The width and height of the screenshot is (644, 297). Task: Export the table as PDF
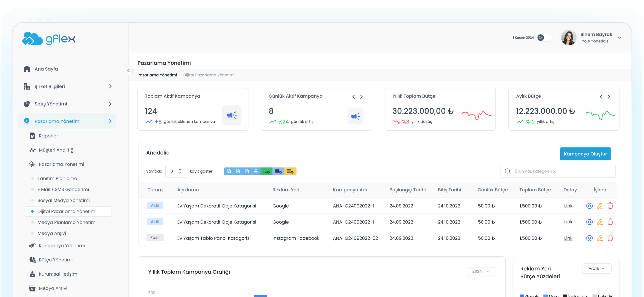point(247,171)
